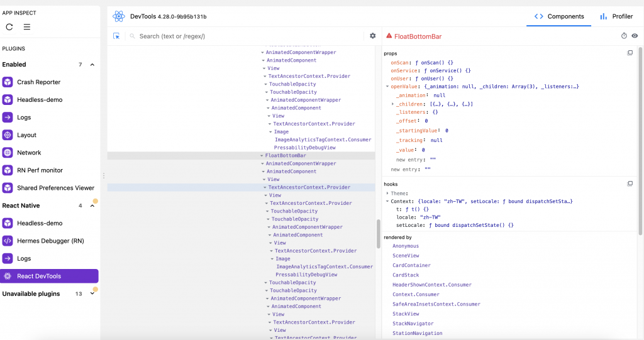The image size is (644, 340).
Task: Click the warning icon beside FloatBottomBar
Action: pos(389,36)
